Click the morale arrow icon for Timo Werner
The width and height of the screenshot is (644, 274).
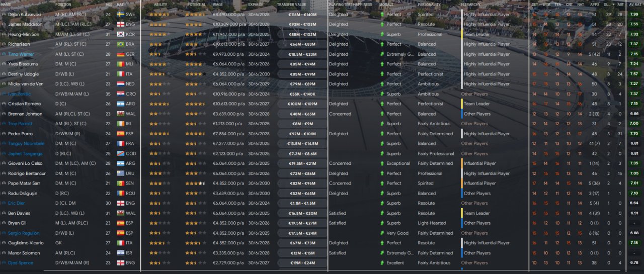click(382, 54)
